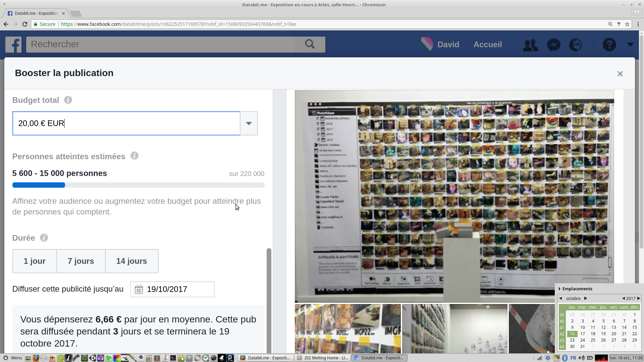Select the 1 jour duration
This screenshot has height=362, width=644.
pyautogui.click(x=35, y=261)
